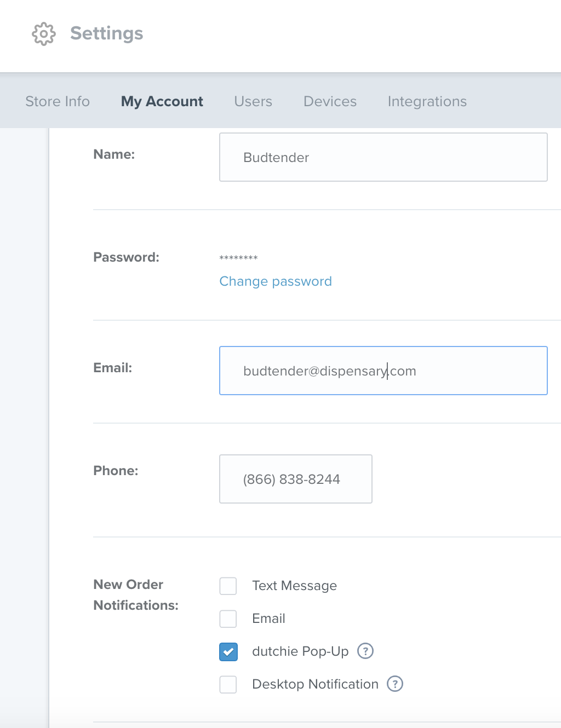Click the Desktop Notification option label
Screen dimensions: 561x728
tap(315, 684)
